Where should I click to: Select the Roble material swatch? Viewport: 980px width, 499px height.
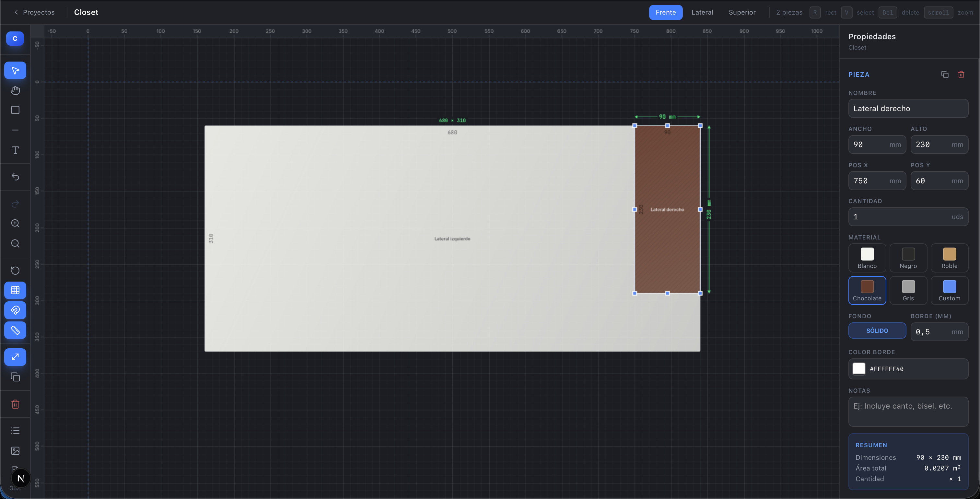949,258
